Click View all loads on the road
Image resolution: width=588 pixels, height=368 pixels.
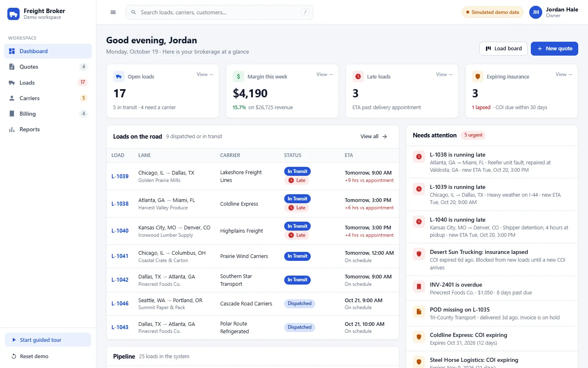pyautogui.click(x=374, y=137)
